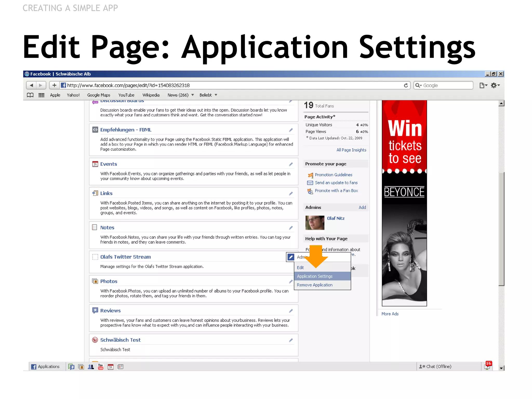
Task: Open Events calendar icon in bottom bar
Action: pos(111,367)
